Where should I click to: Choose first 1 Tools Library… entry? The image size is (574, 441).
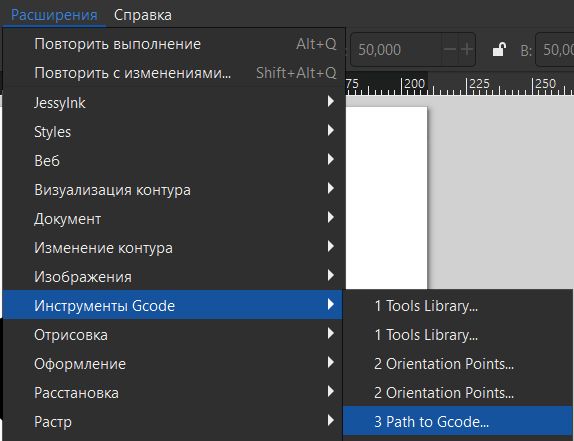pos(458,306)
